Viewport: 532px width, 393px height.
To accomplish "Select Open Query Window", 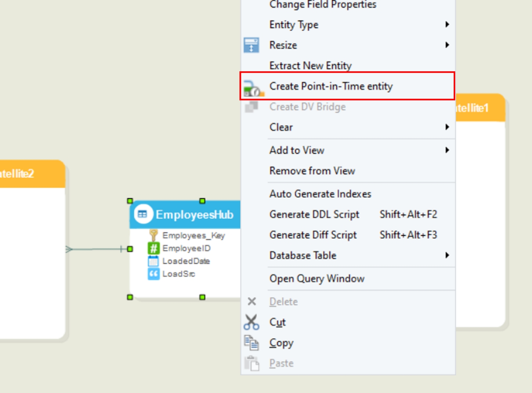I will point(317,279).
